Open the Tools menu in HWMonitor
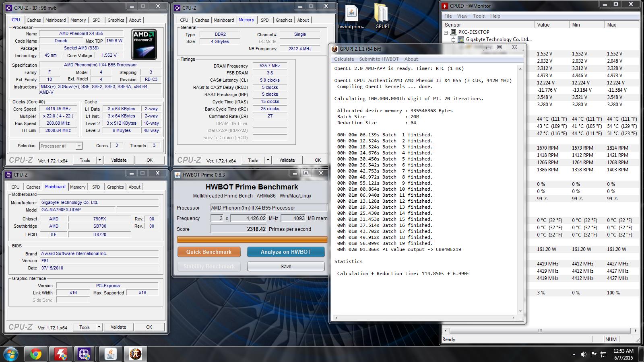Viewport: 644px width, 362px height. pos(479,16)
